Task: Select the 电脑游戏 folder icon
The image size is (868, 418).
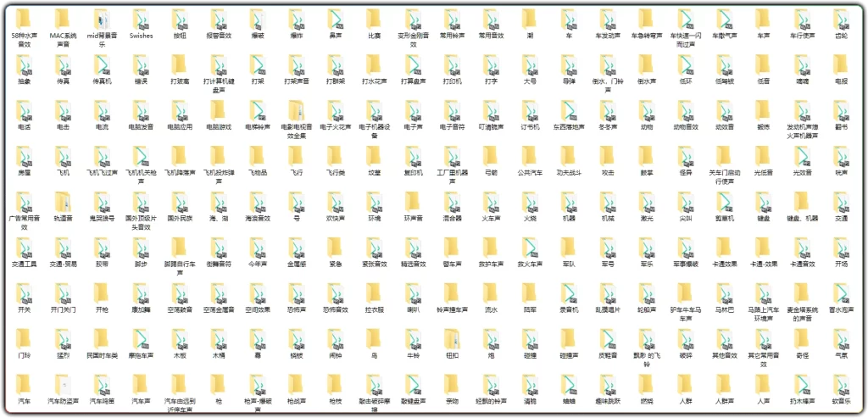Action: (x=219, y=111)
